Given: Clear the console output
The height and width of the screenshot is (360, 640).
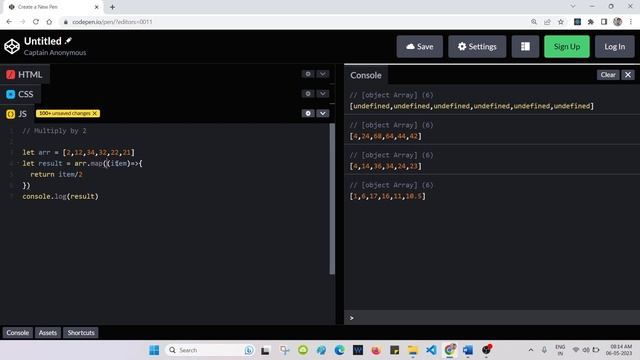Looking at the screenshot, I should [608, 75].
